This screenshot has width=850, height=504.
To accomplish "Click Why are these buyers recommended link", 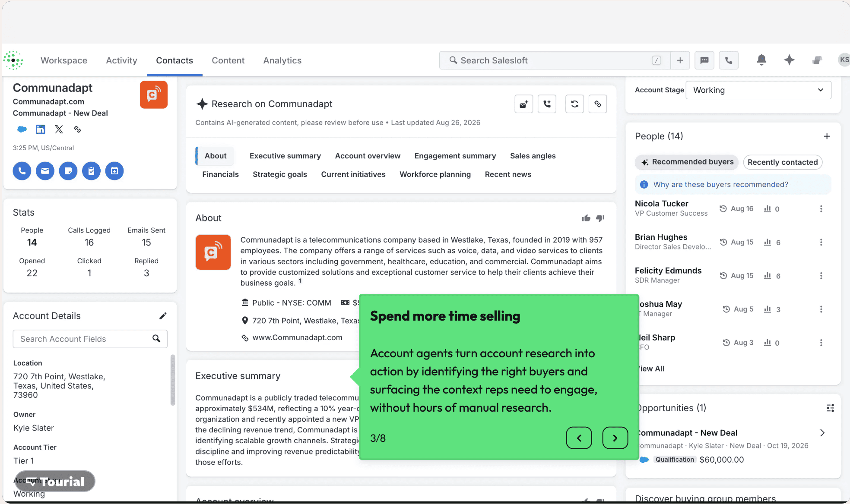I will pyautogui.click(x=720, y=185).
